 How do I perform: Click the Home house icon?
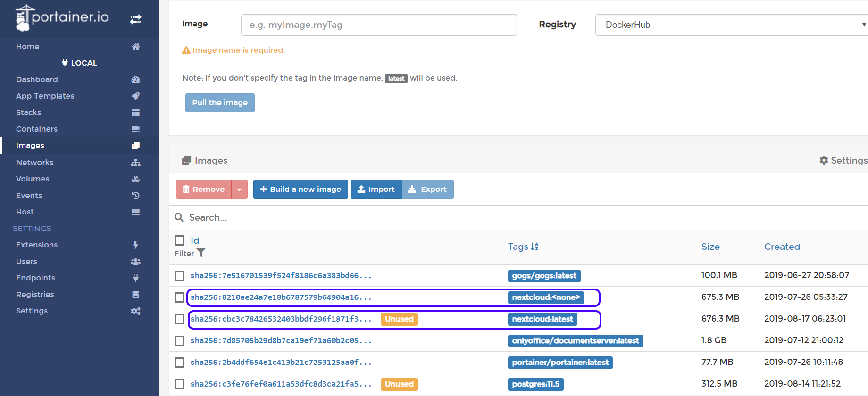(x=136, y=47)
